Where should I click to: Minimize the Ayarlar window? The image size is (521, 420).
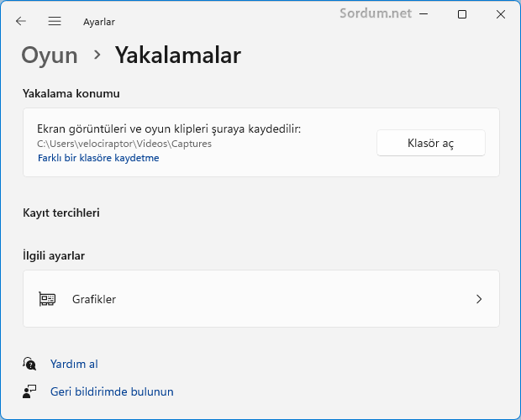(x=424, y=14)
